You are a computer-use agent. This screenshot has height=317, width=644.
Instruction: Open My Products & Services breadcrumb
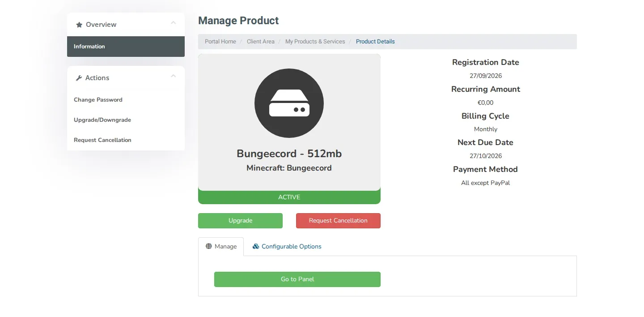coord(315,42)
